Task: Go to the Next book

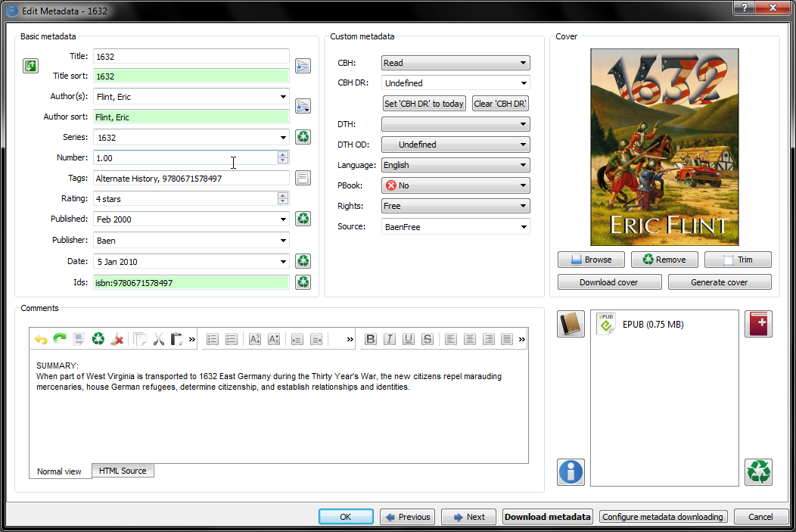Action: [468, 517]
